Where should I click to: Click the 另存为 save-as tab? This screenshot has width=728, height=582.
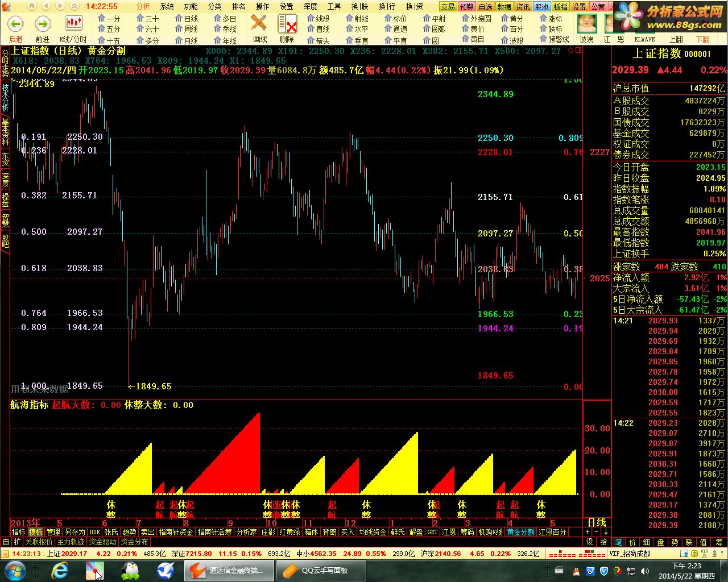coord(74,533)
